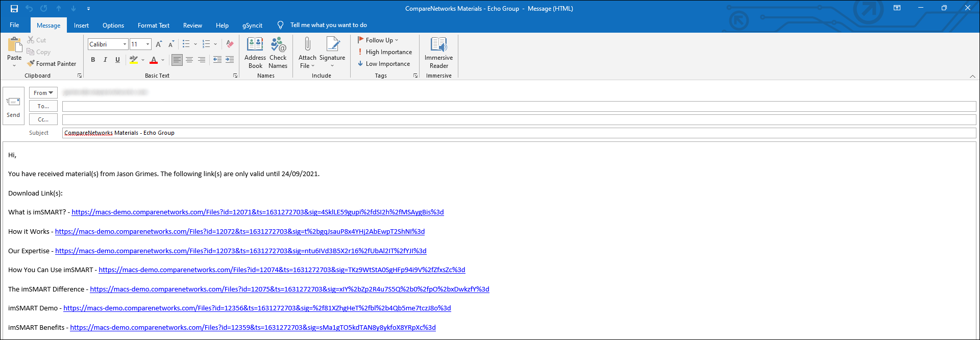The height and width of the screenshot is (340, 980).
Task: Toggle Low Importance tag
Action: pos(384,64)
